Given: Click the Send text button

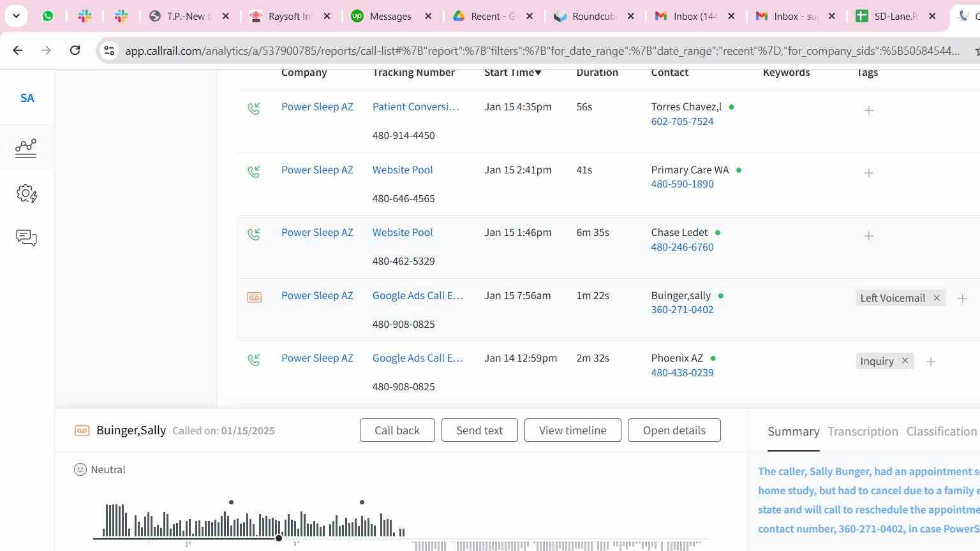Looking at the screenshot, I should [479, 430].
